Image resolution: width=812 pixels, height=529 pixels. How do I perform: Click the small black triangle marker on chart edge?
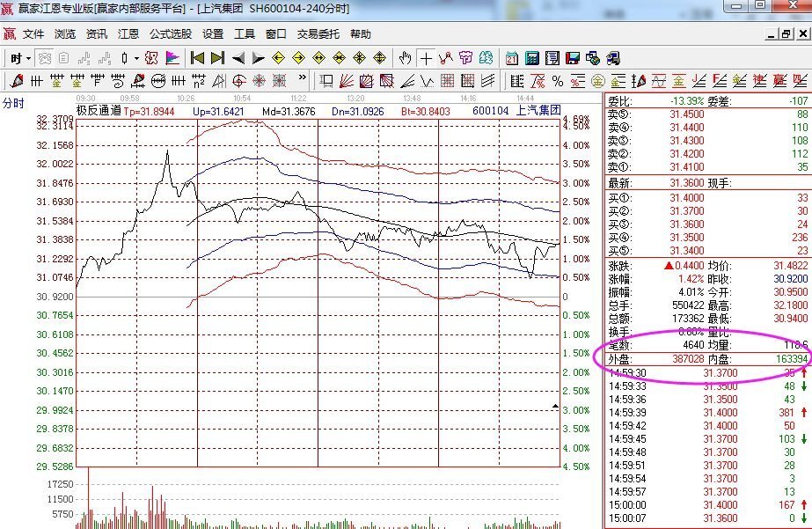click(x=555, y=406)
